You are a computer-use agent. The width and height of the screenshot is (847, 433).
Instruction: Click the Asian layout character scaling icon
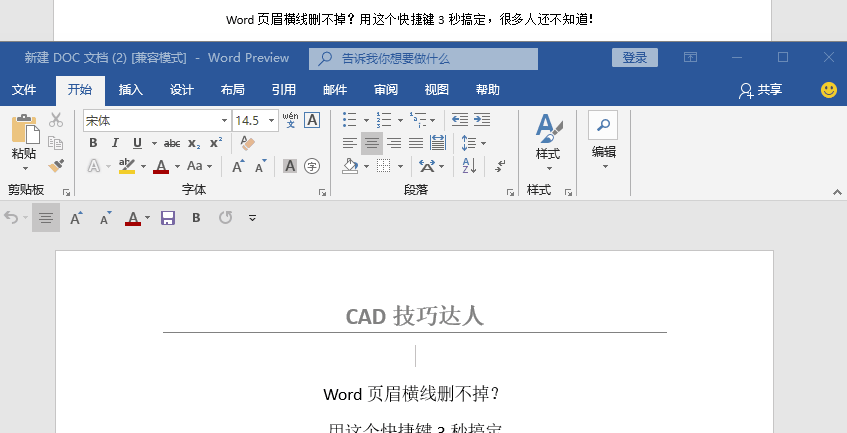[x=427, y=166]
